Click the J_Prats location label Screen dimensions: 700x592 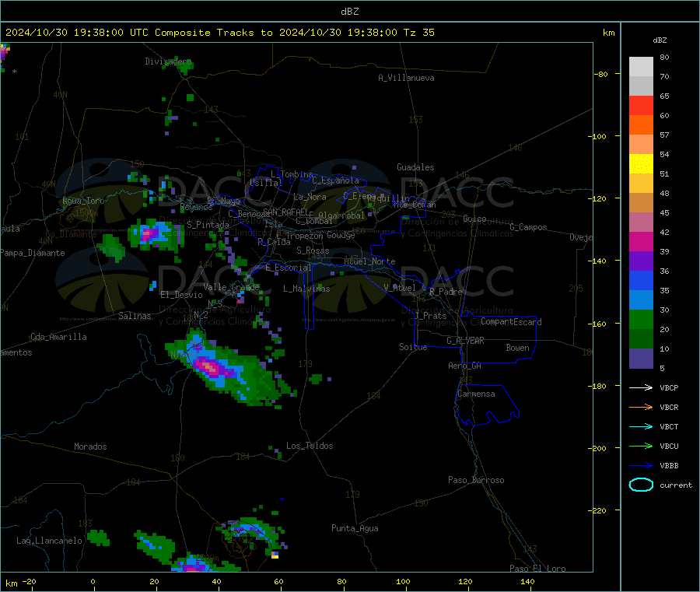point(431,315)
